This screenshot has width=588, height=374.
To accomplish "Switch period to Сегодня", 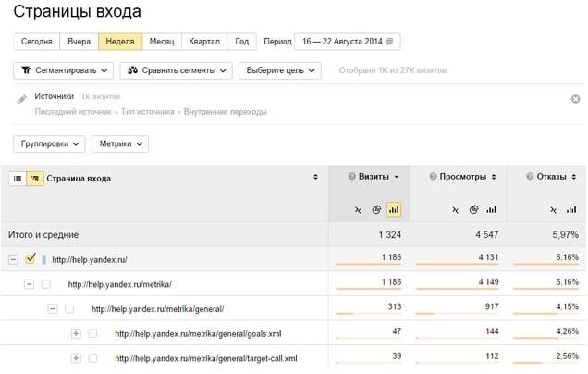I will (37, 42).
